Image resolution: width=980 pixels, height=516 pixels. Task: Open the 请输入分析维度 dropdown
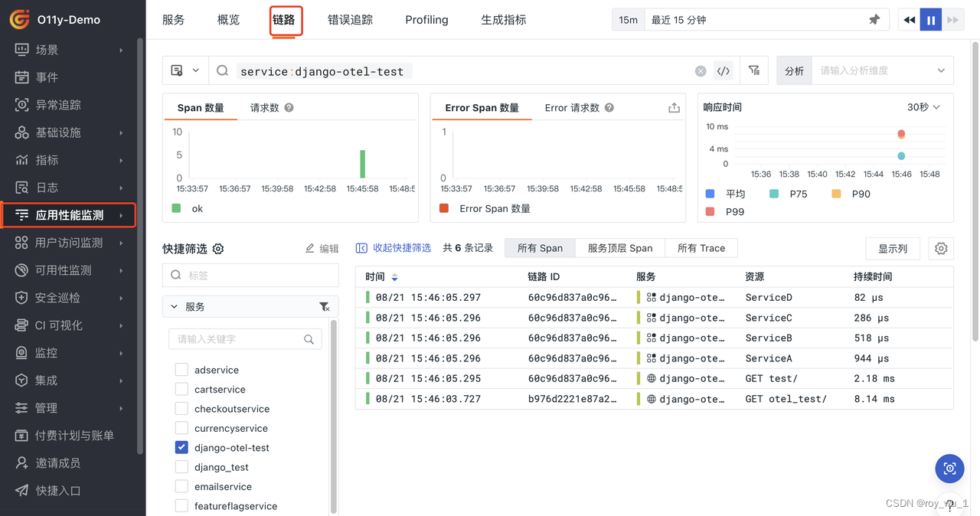click(x=880, y=70)
